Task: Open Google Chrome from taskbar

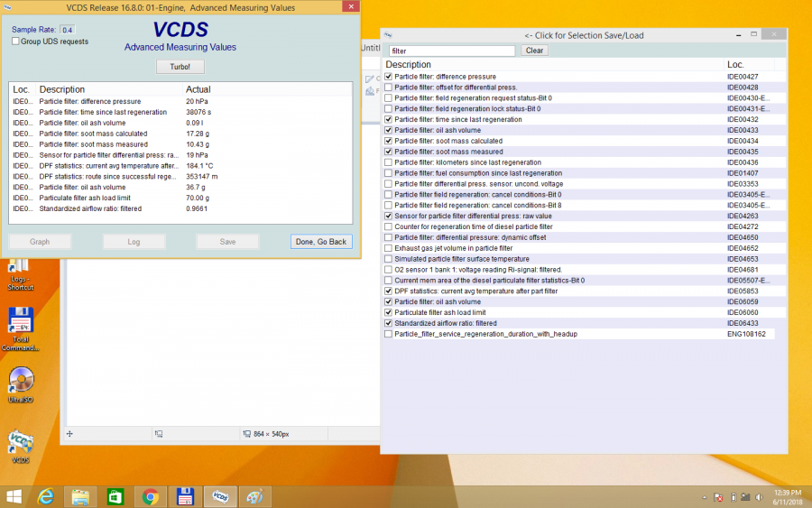Action: coord(150,497)
